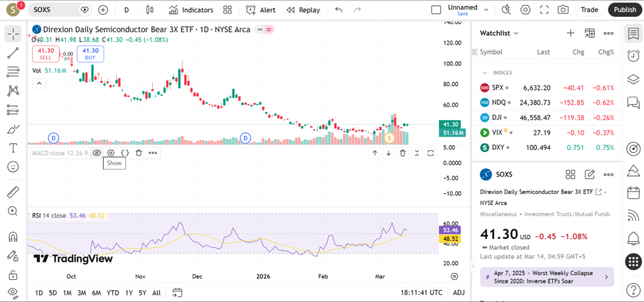The width and height of the screenshot is (644, 302).
Task: Collapse the INDICES section in watchlist
Action: coord(484,72)
